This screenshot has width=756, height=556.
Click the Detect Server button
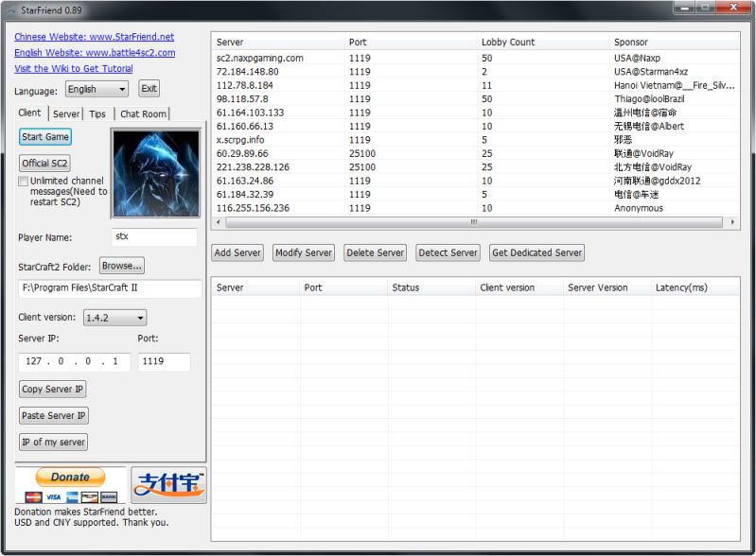(448, 252)
